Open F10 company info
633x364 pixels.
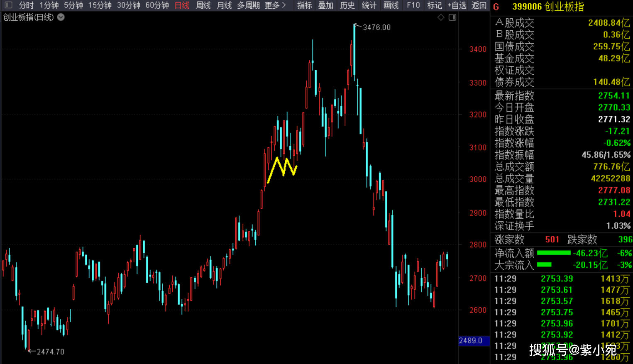point(413,5)
